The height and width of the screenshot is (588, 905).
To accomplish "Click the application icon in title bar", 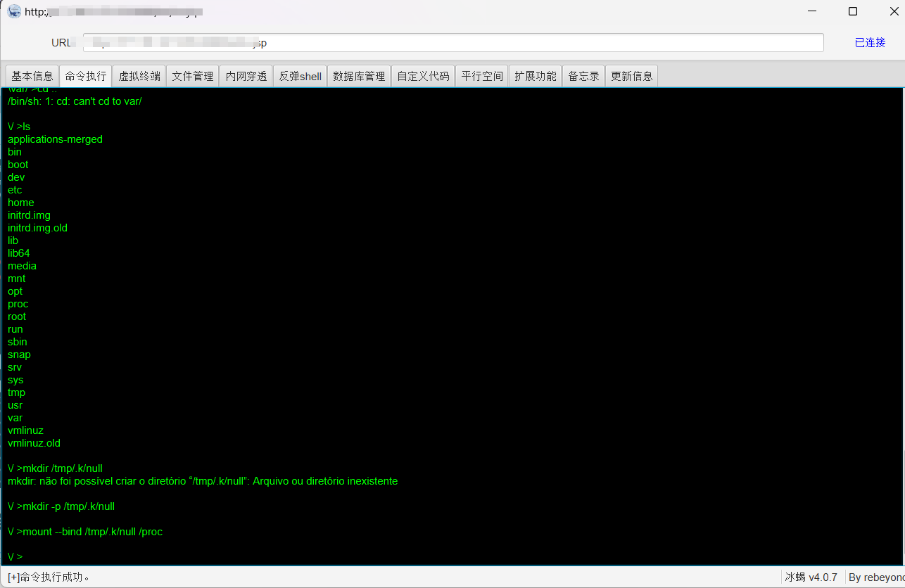I will (14, 11).
